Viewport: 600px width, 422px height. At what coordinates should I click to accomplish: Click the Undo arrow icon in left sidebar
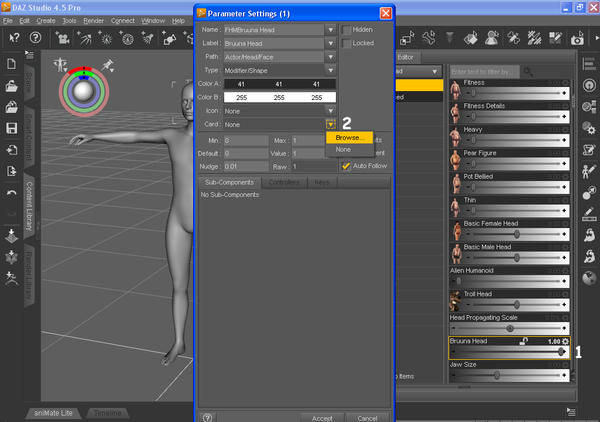click(x=11, y=192)
